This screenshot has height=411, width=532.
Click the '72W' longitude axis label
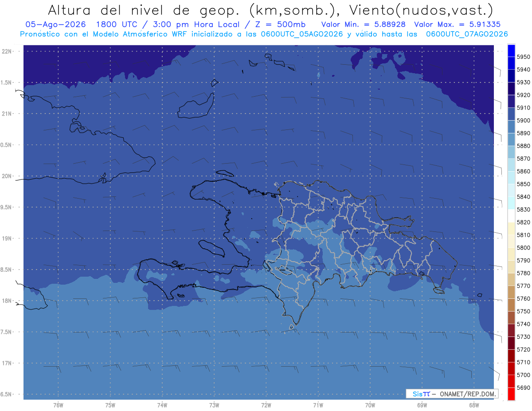click(266, 405)
